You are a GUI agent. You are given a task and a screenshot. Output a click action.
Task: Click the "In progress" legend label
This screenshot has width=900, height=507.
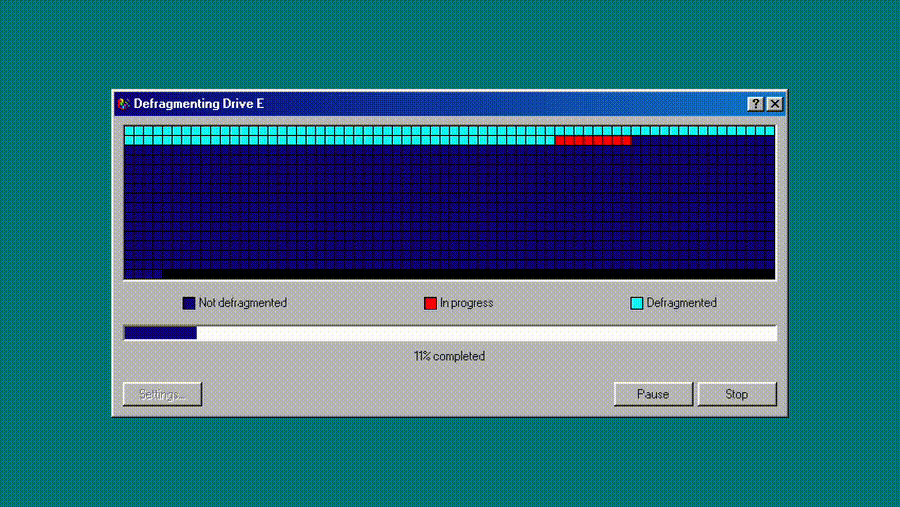[467, 303]
